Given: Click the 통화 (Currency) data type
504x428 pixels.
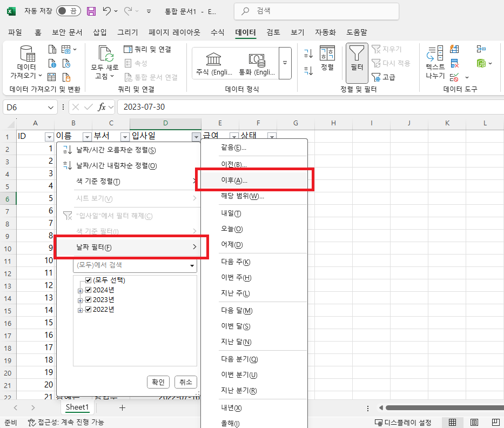Looking at the screenshot, I should coord(254,62).
